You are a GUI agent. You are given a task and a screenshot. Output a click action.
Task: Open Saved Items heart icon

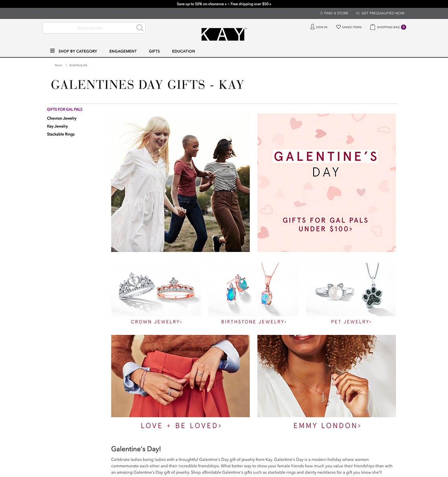coord(338,27)
